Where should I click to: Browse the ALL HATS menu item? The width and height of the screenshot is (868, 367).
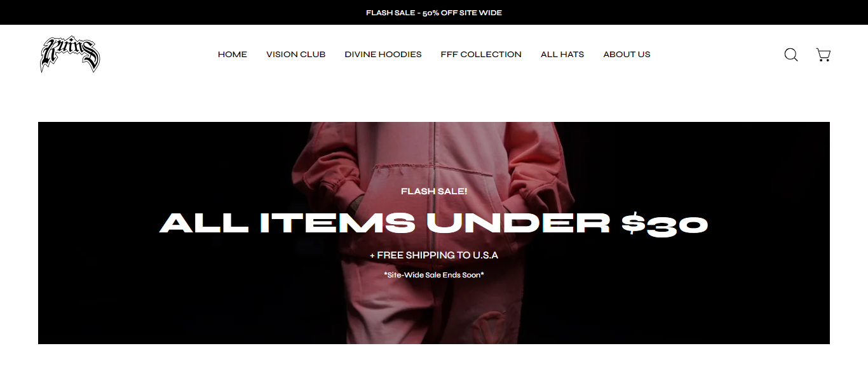coord(562,55)
